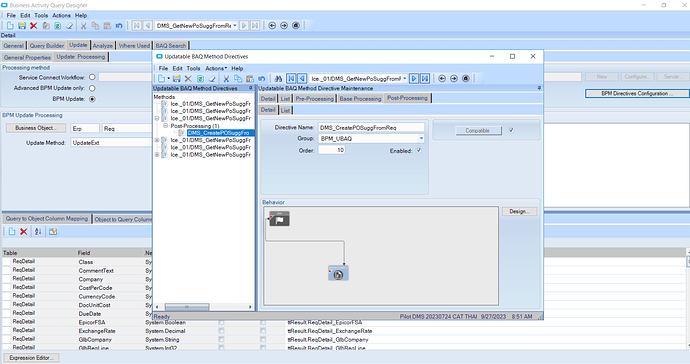Switch to General Properties sub-tab
This screenshot has height=364, width=690.
pos(27,57)
